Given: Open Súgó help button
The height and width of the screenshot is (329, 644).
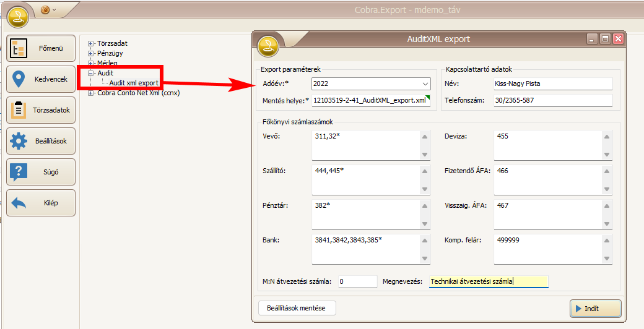Looking at the screenshot, I should pyautogui.click(x=41, y=172).
